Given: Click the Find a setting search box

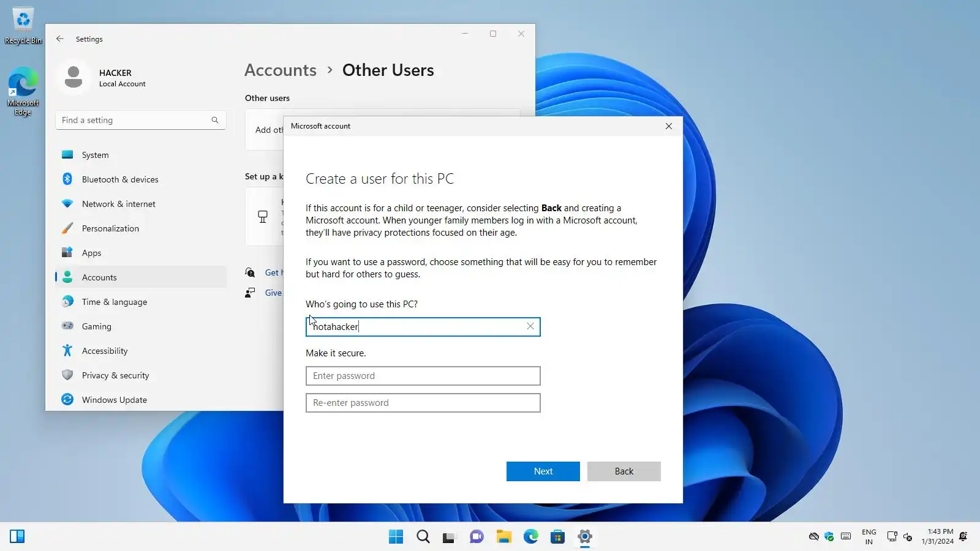Looking at the screenshot, I should (x=141, y=120).
